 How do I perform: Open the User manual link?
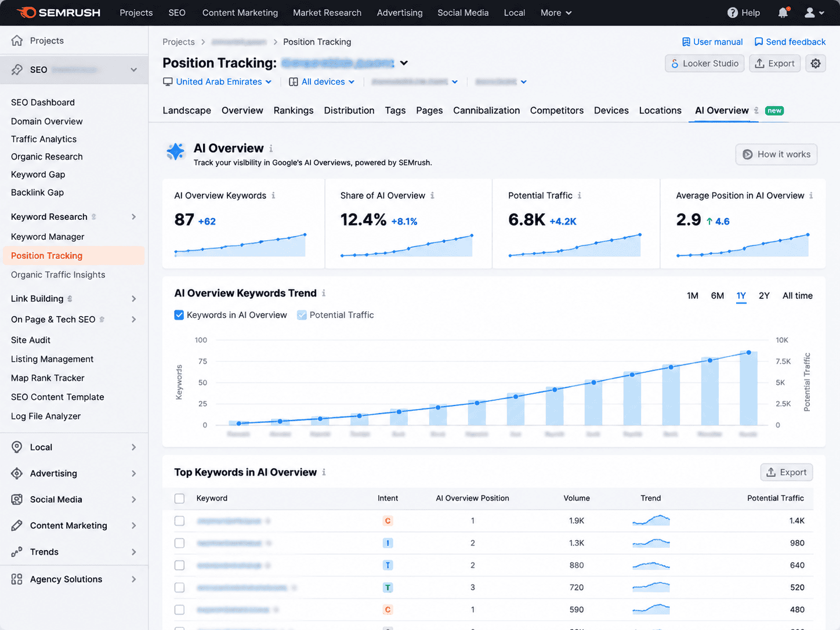pos(712,42)
